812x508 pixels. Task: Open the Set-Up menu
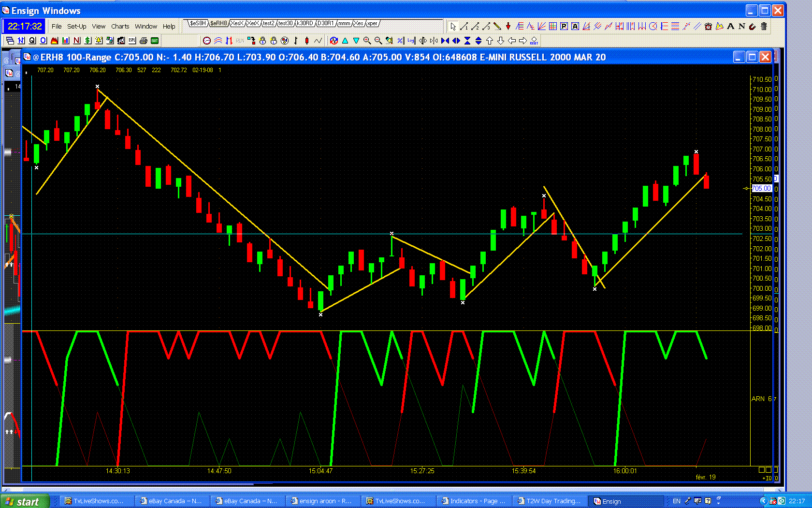click(x=76, y=26)
